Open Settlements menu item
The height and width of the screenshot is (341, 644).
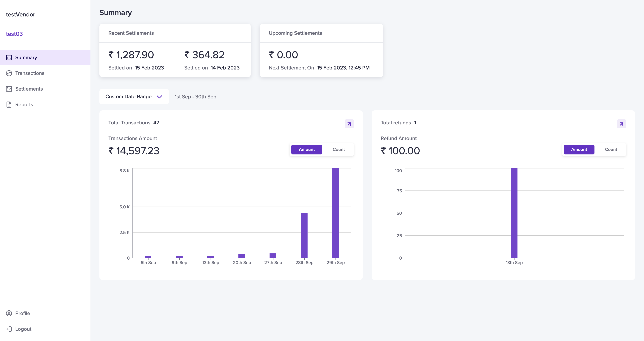(29, 89)
